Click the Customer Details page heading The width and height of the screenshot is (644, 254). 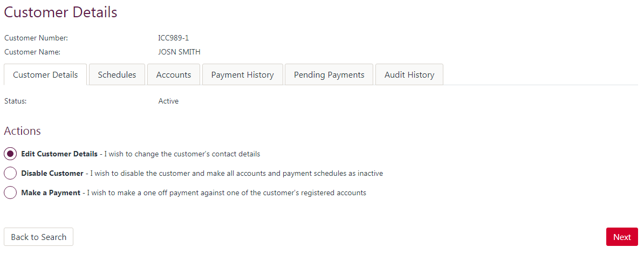[60, 12]
